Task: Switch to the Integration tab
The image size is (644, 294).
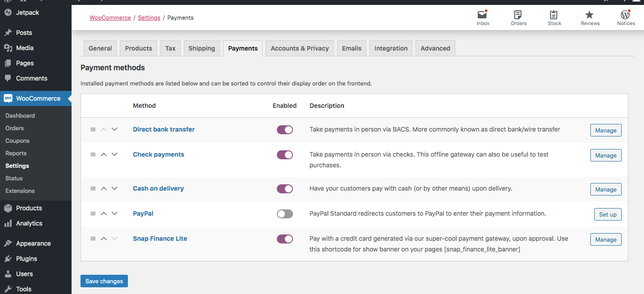Action: click(391, 48)
